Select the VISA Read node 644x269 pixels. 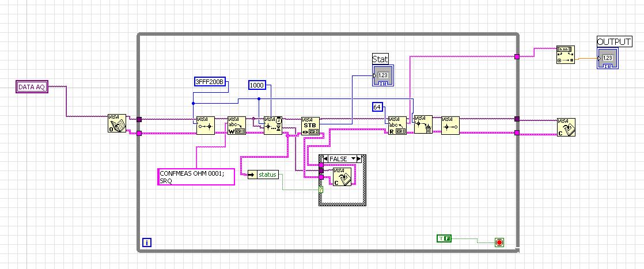click(x=397, y=125)
